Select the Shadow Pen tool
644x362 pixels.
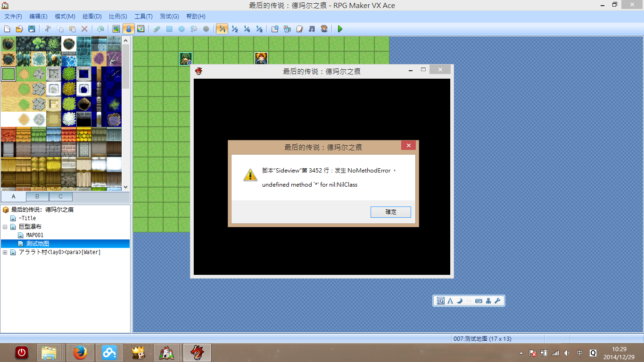click(206, 29)
